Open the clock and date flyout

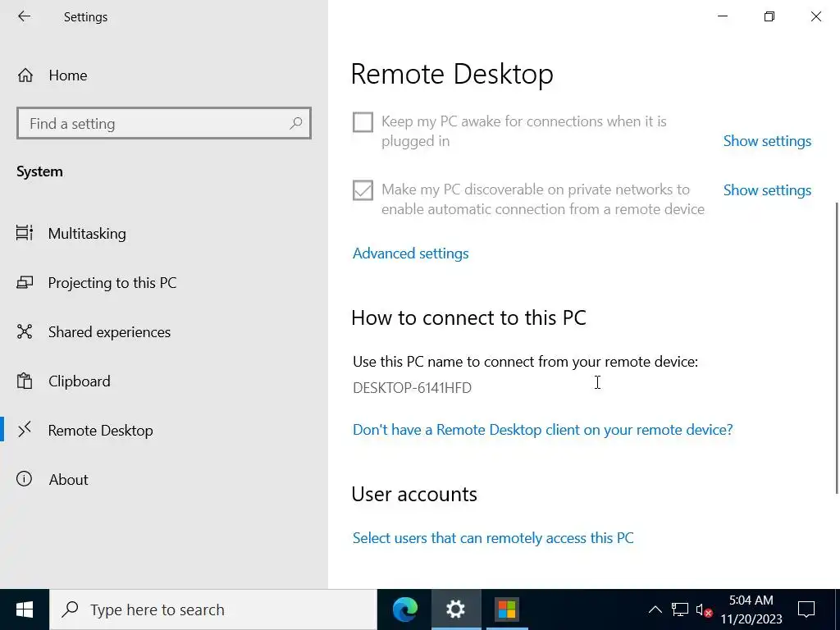[751, 609]
